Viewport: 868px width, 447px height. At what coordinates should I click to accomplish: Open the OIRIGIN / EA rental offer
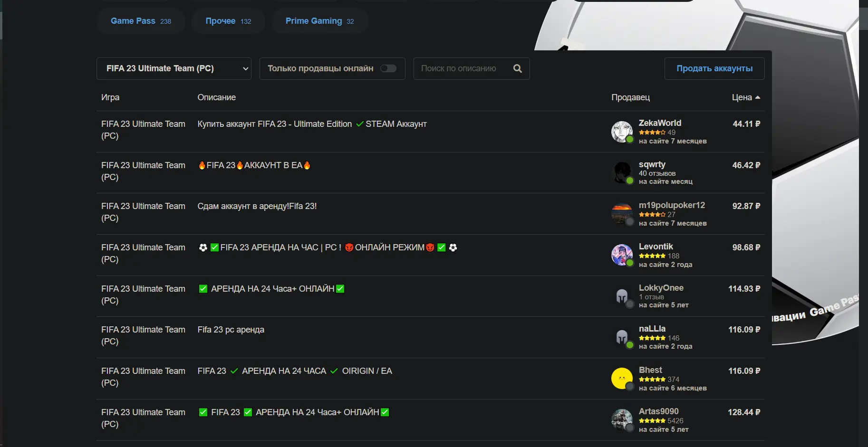pos(295,371)
